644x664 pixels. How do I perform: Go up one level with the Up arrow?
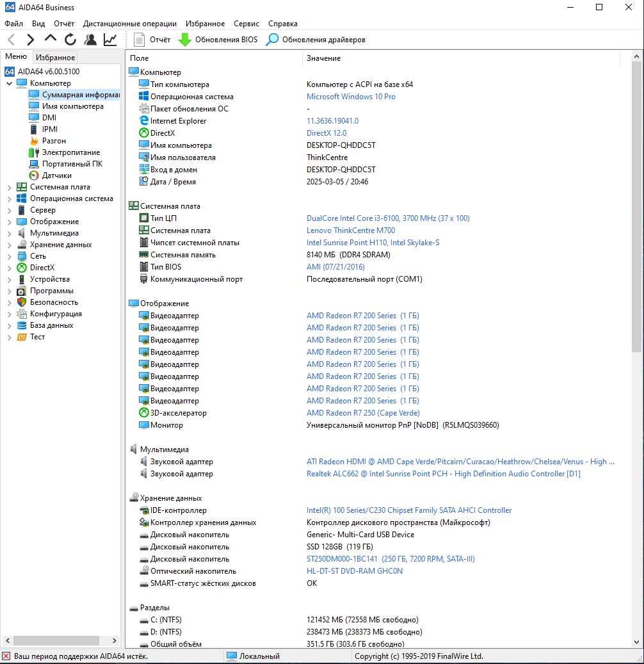(x=51, y=39)
